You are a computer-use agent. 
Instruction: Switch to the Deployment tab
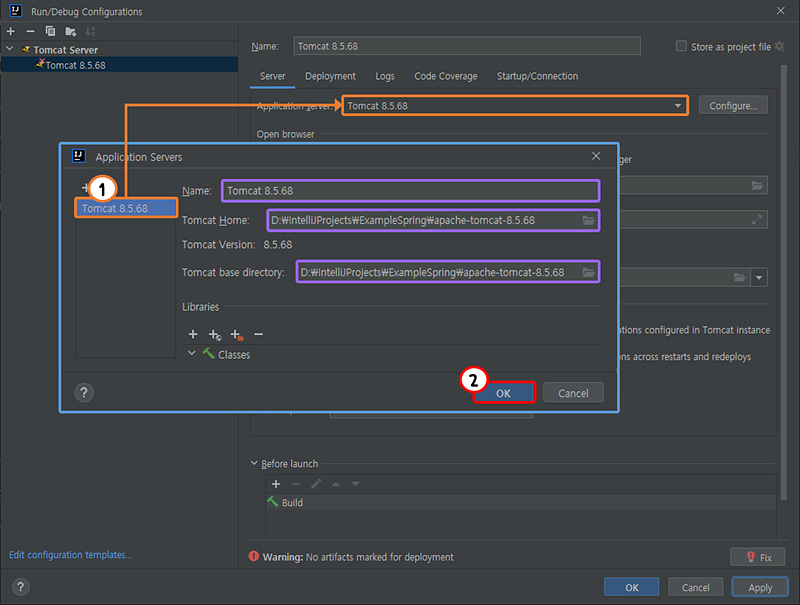click(x=330, y=76)
